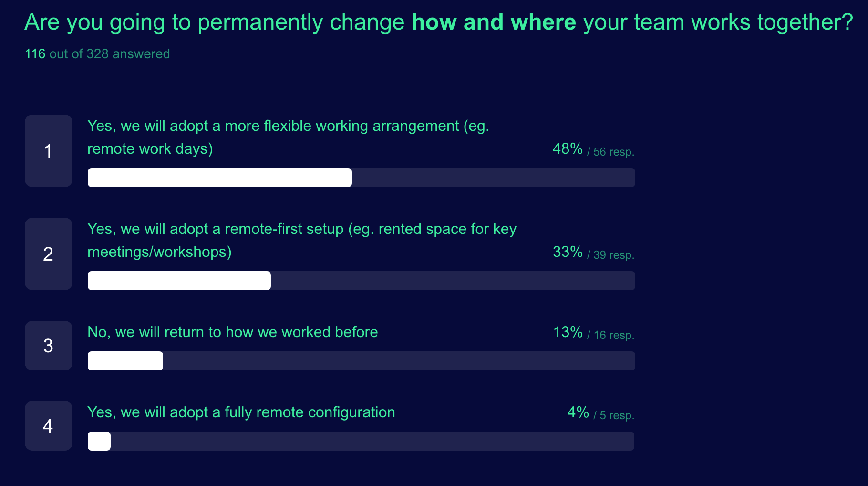Select the number 4 answer badge

(48, 426)
